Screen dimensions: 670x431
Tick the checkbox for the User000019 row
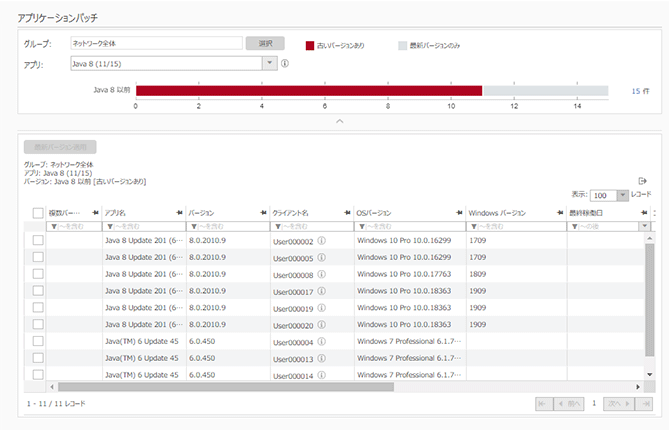[38, 308]
